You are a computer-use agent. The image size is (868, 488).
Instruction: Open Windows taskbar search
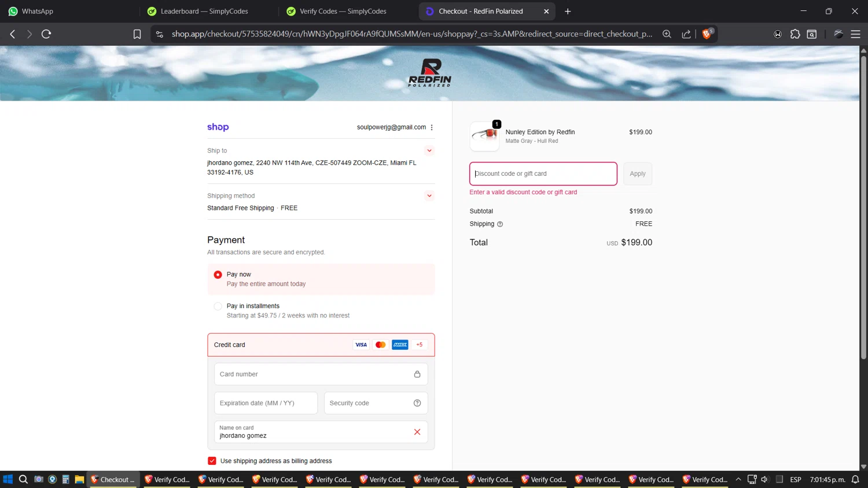pyautogui.click(x=23, y=479)
